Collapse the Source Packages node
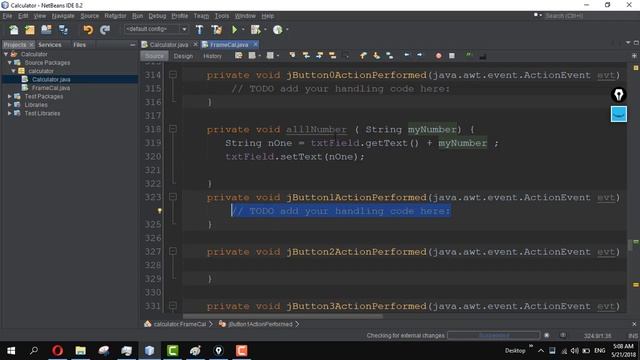640x360 pixels. tap(9, 63)
